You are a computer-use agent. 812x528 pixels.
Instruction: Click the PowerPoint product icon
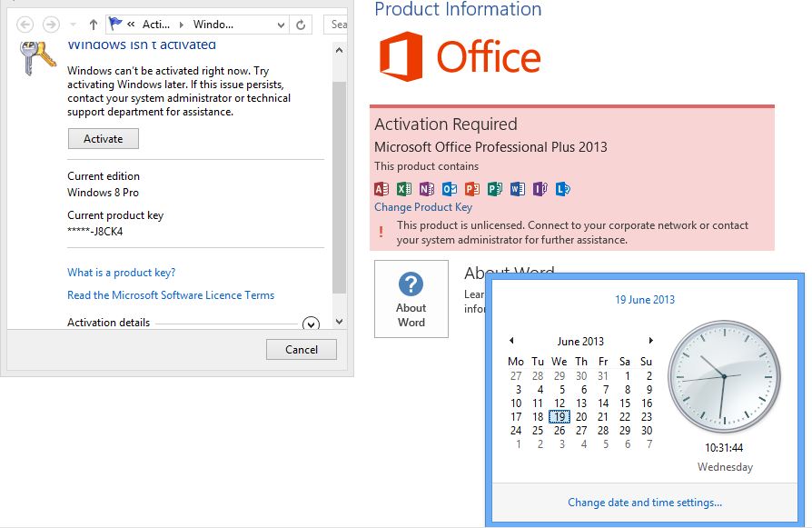472,189
